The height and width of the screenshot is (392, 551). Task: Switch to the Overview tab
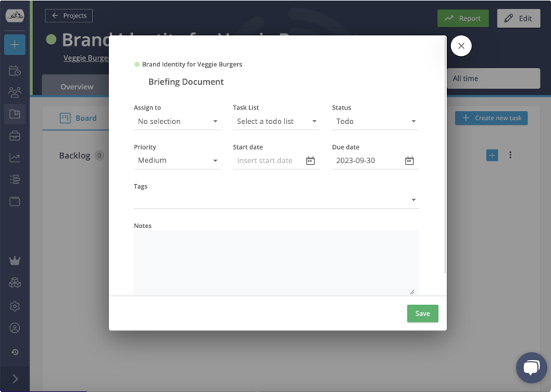[77, 86]
